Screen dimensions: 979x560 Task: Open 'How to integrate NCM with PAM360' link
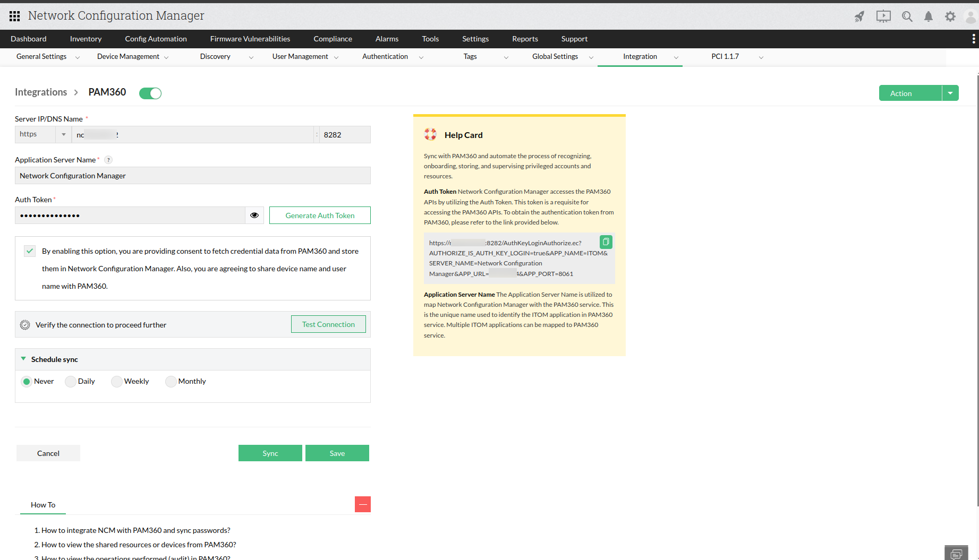point(136,530)
